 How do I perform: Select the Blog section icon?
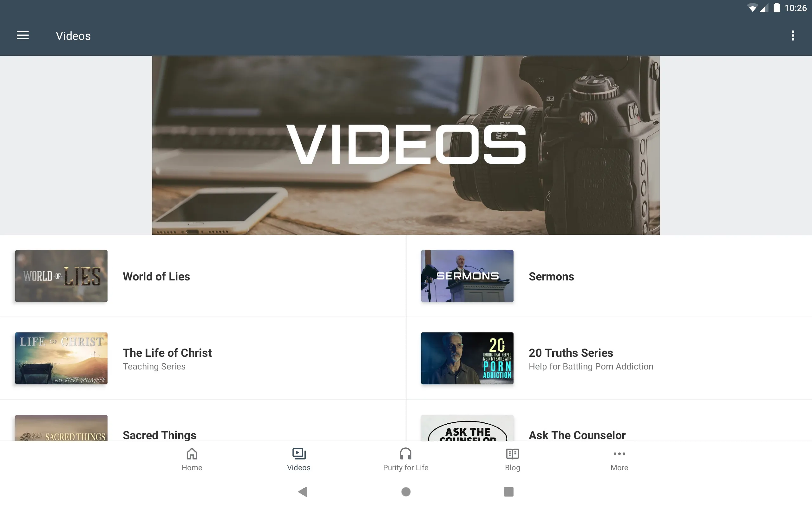[x=513, y=454]
